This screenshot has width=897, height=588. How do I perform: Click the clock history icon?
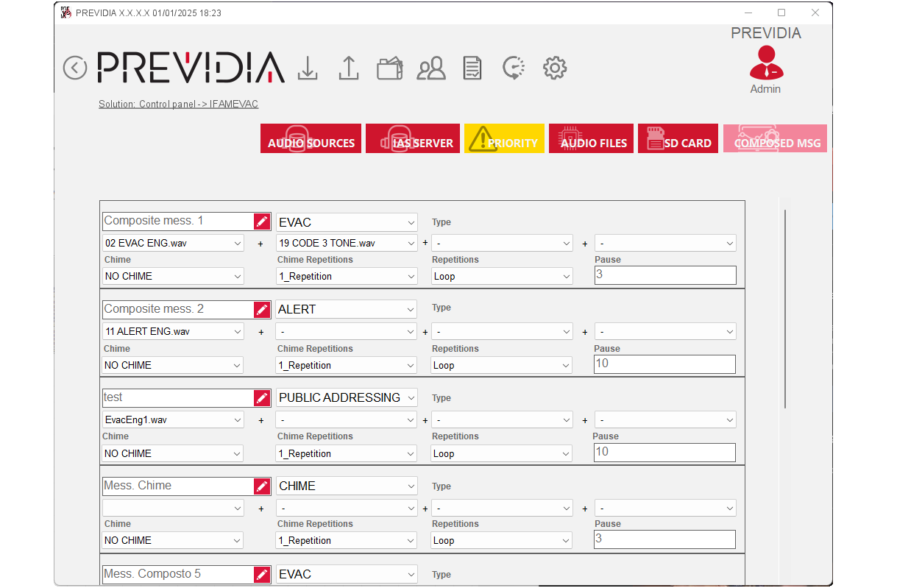coord(513,68)
